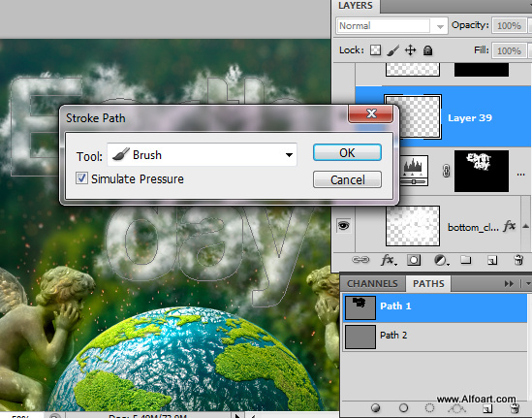Click the layer Opacity 100% field

509,26
